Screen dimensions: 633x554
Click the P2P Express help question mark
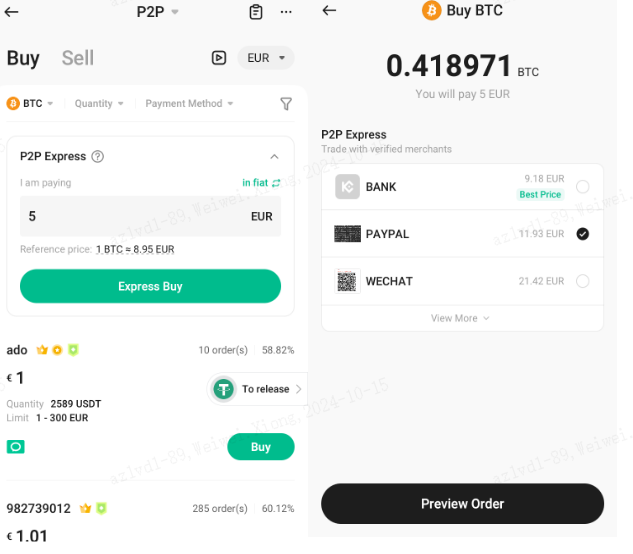(x=98, y=156)
